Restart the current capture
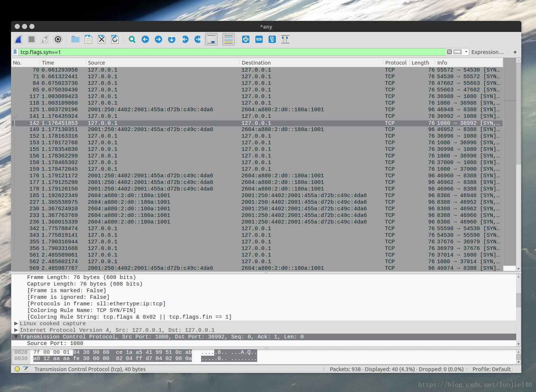The width and height of the screenshot is (536, 392). coord(45,39)
